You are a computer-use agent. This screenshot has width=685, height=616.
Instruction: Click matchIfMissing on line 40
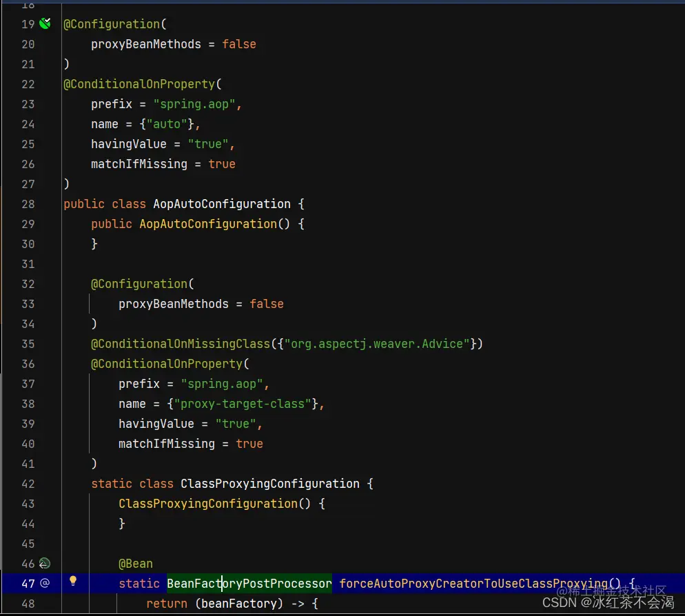tap(167, 444)
